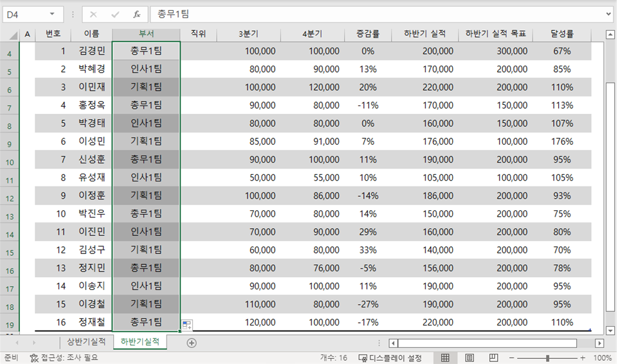This screenshot has height=364, width=618.
Task: Click the zoom out minus button
Action: pyautogui.click(x=512, y=358)
